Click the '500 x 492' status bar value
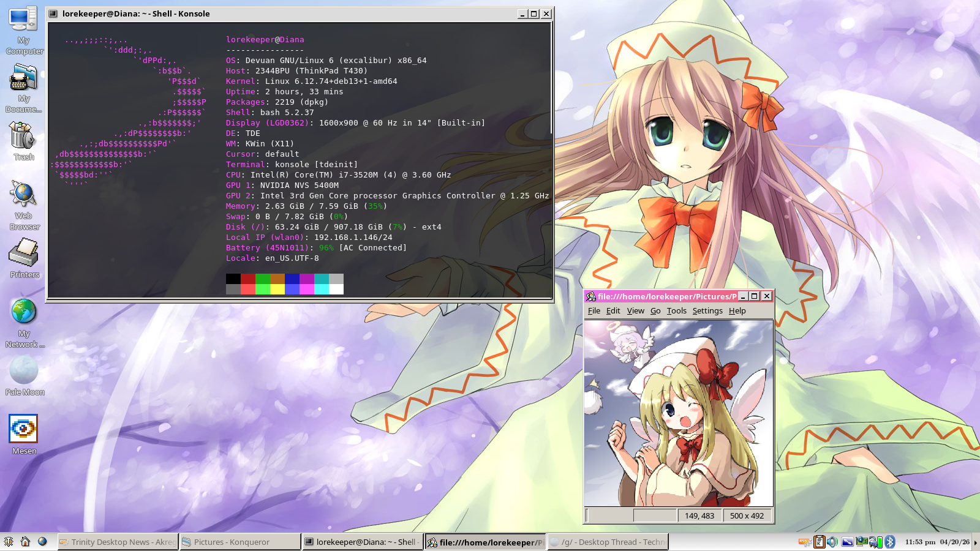The image size is (980, 551). coord(747,515)
